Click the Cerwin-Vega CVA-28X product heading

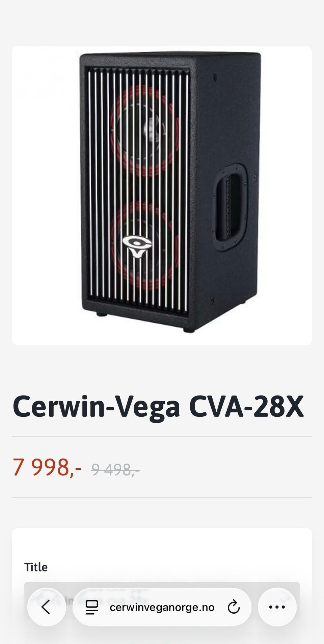click(158, 407)
